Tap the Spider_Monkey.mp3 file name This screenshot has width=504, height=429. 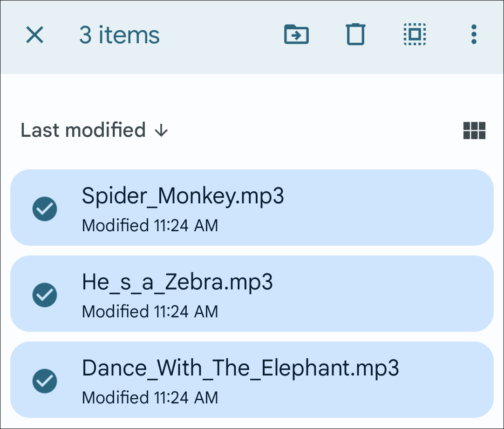point(183,196)
